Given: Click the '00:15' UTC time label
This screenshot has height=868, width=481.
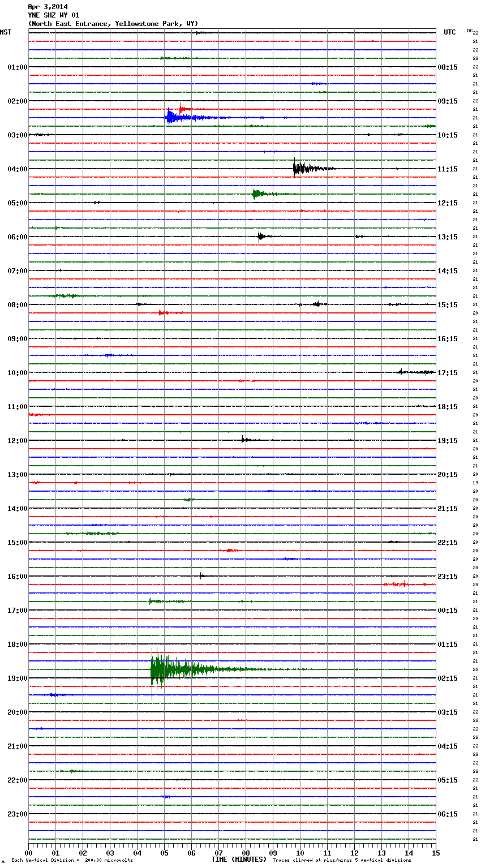Looking at the screenshot, I should [448, 611].
